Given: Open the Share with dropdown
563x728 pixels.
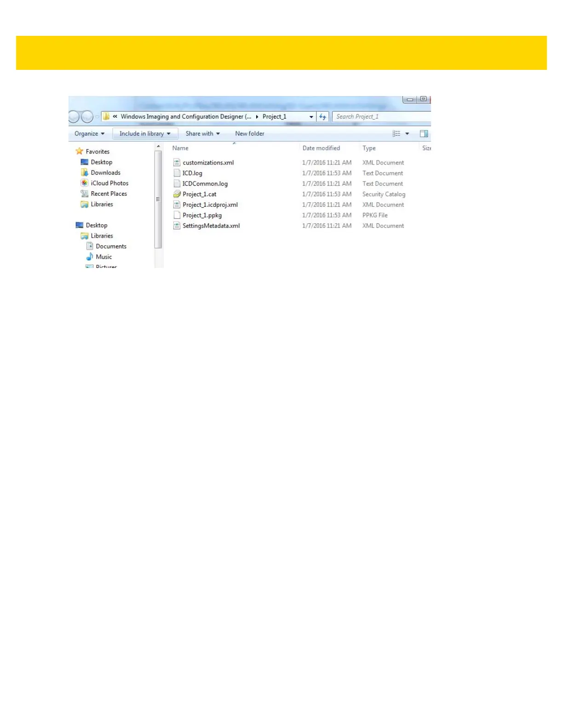Looking at the screenshot, I should tap(203, 134).
